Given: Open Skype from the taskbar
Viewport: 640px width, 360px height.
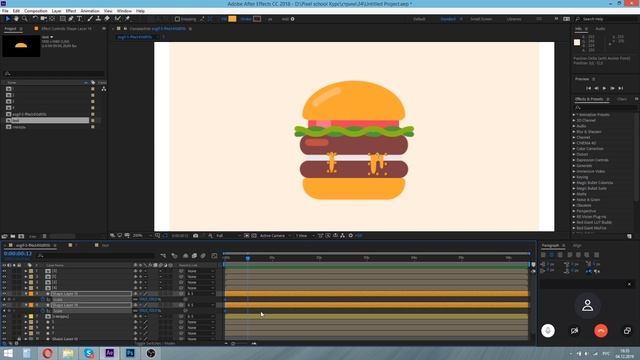Looking at the screenshot, I should 89,353.
